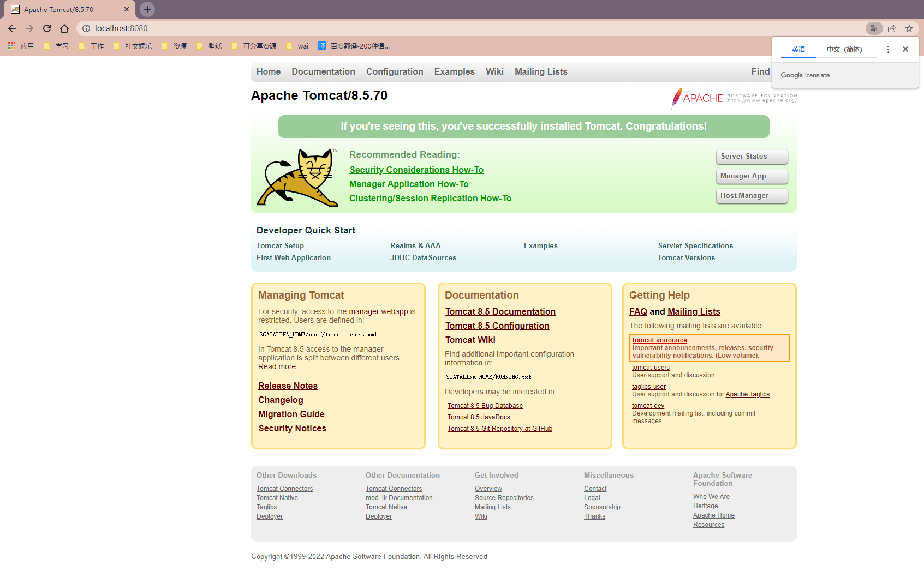Image resolution: width=924 pixels, height=571 pixels.
Task: Open the apps grid bookmark icon
Action: click(12, 46)
